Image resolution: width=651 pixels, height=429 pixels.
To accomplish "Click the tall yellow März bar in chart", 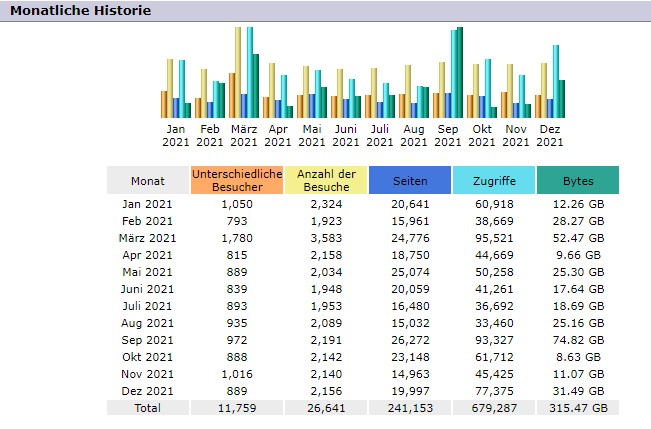I will pyautogui.click(x=238, y=72).
